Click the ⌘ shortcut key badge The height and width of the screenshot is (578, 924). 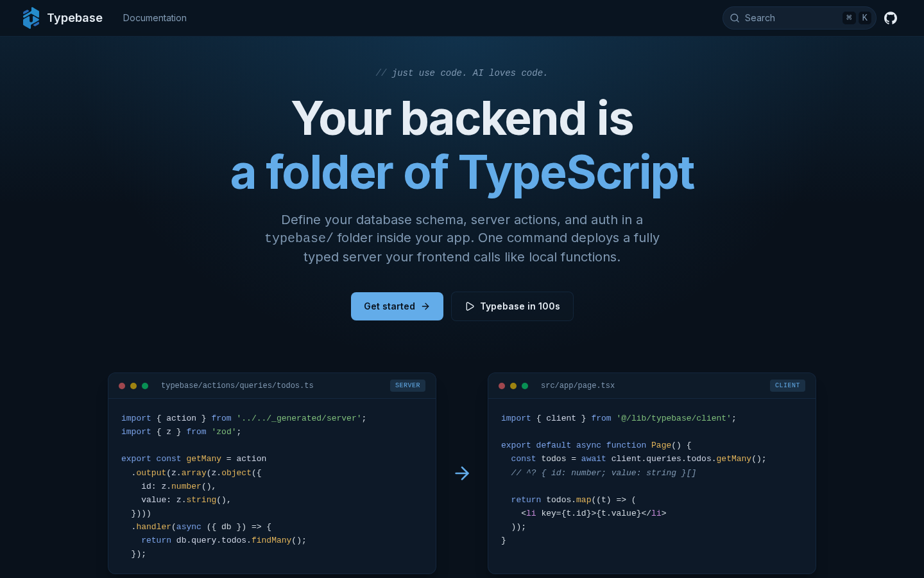[849, 18]
